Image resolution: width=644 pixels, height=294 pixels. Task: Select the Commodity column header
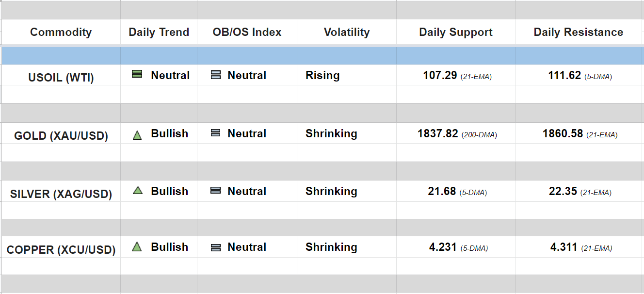point(61,32)
